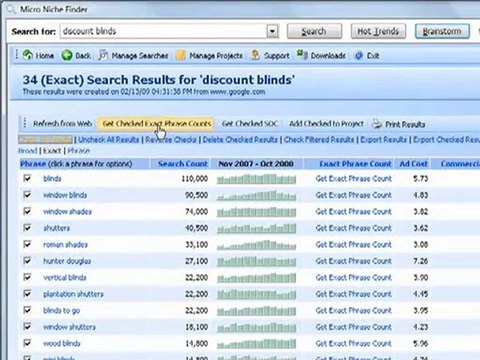Click the trend chart for 'roman shades'
The image size is (480, 360).
pyautogui.click(x=256, y=245)
